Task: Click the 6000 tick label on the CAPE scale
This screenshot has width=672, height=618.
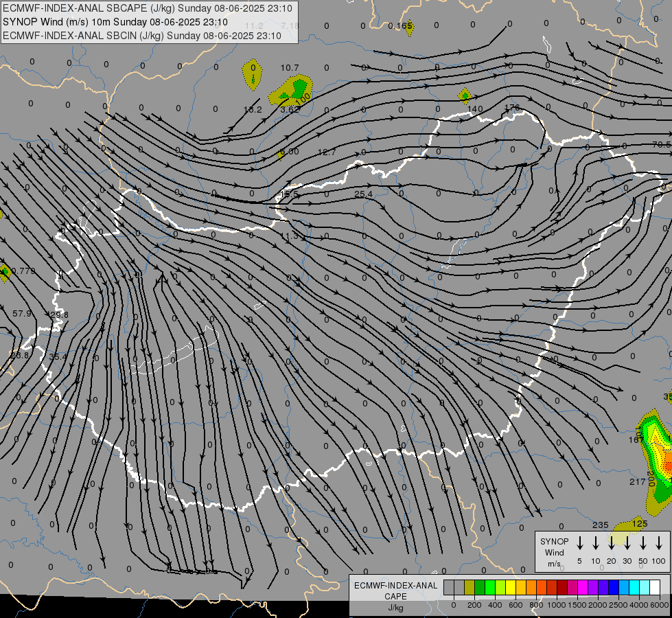Action: (x=660, y=605)
